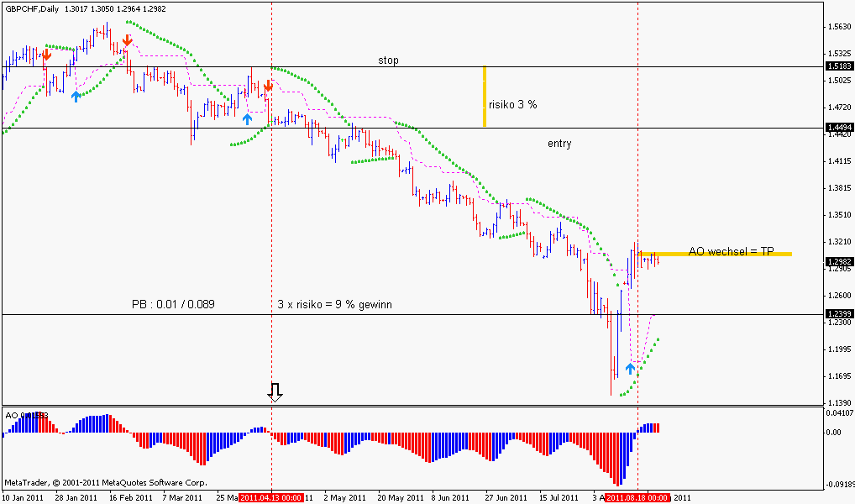This screenshot has width=855, height=504.
Task: Click the 1.5325 price scale value
Action: tap(839, 54)
